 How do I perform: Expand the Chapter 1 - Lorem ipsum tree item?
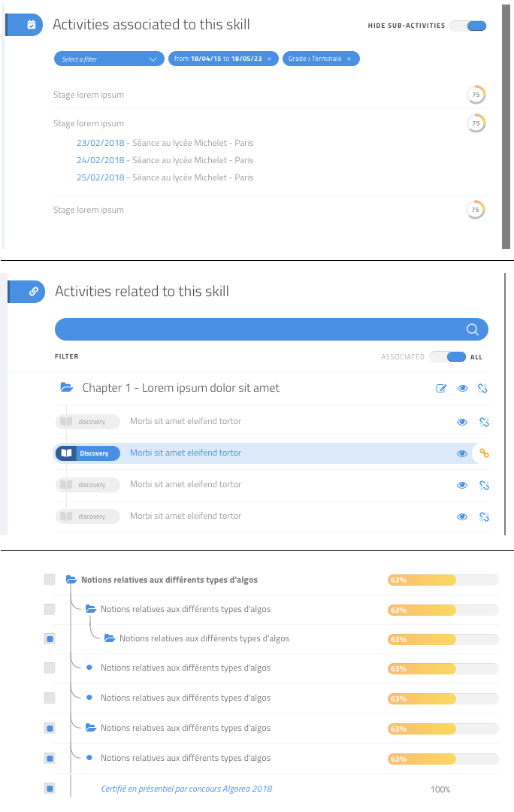(180, 388)
